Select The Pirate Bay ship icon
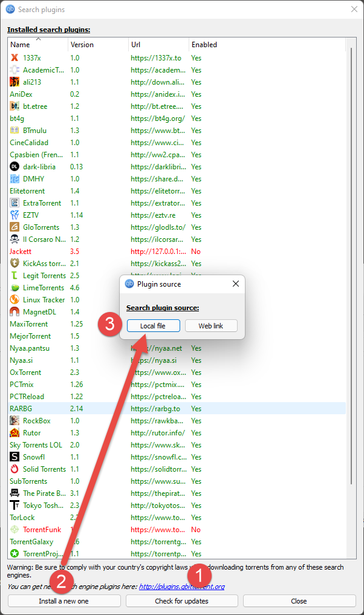Screen dimensions: 364x615 click(15, 493)
